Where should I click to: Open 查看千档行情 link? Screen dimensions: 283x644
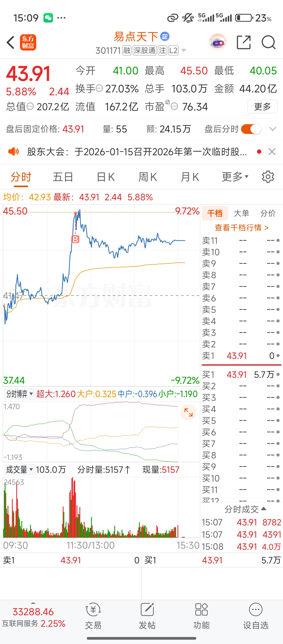(241, 227)
